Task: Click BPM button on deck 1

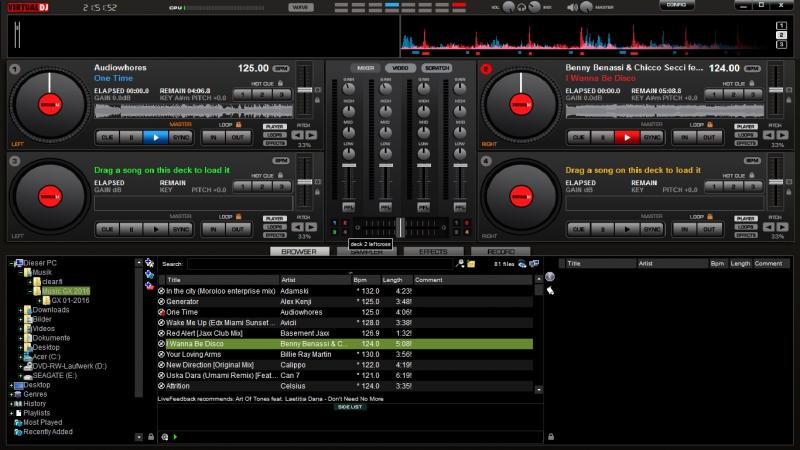Action: click(x=281, y=68)
